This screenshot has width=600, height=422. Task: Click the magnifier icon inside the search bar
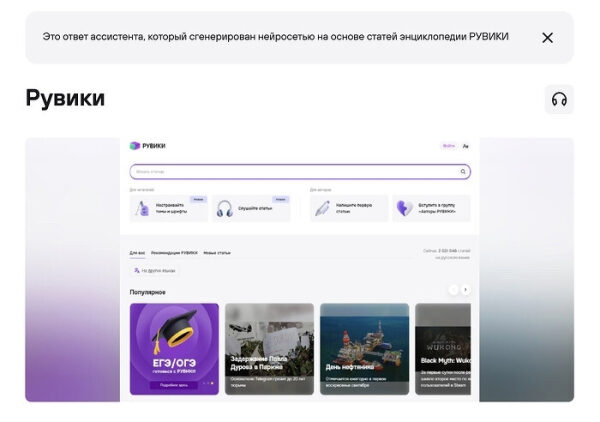tap(463, 172)
